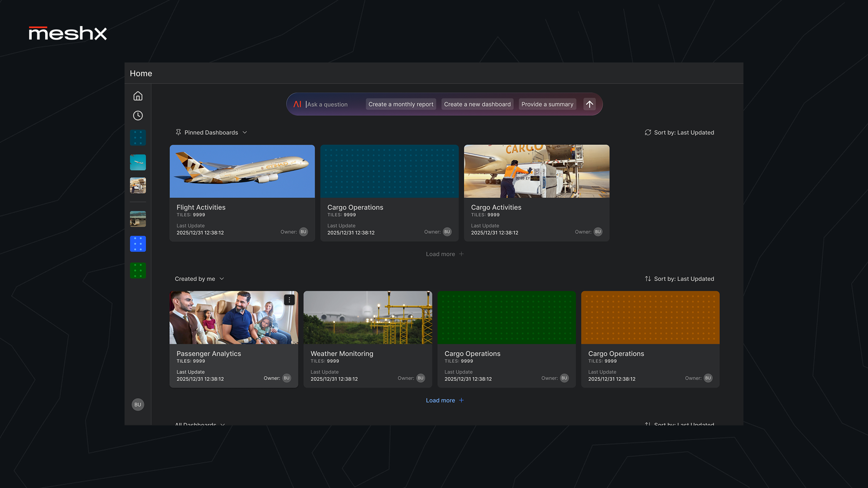Viewport: 868px width, 488px height.
Task: Open the Passenger Analytics card title
Action: [209, 354]
